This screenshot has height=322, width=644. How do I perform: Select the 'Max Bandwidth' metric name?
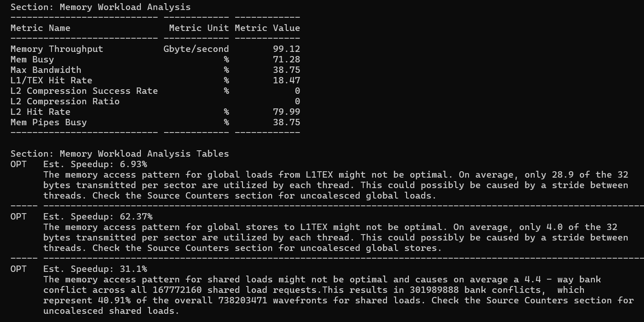tap(46, 70)
